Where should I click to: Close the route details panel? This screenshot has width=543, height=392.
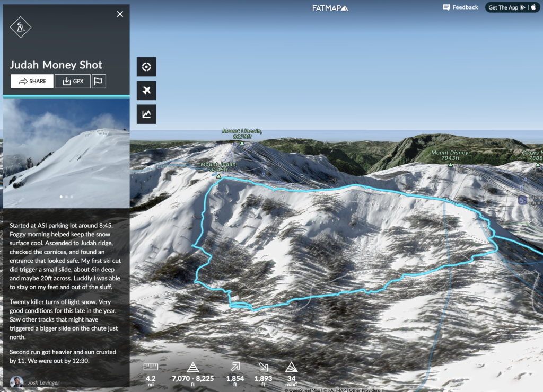(120, 14)
